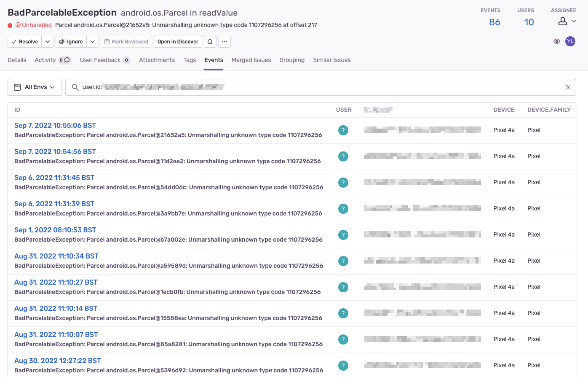Switch to the Tags tab
The image size is (588, 377).
tap(190, 60)
